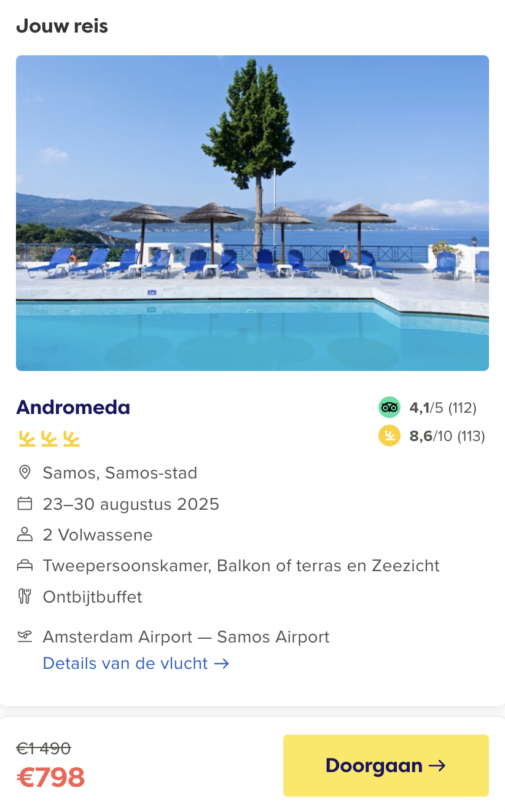Click the TripAdvisor 4,1/5 score

tap(443, 407)
